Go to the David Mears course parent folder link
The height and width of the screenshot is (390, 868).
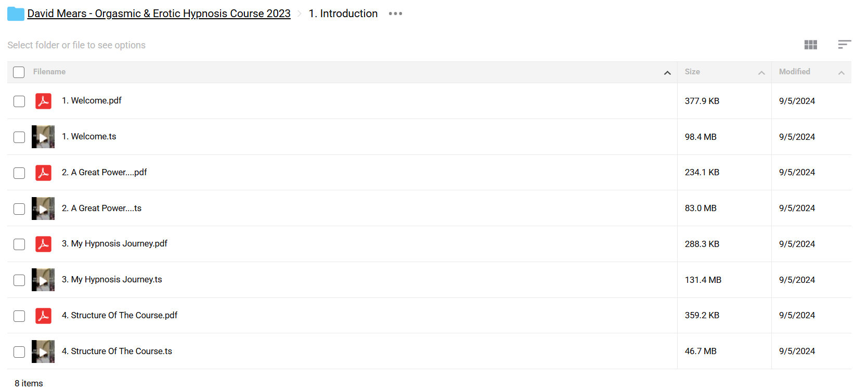coord(159,14)
